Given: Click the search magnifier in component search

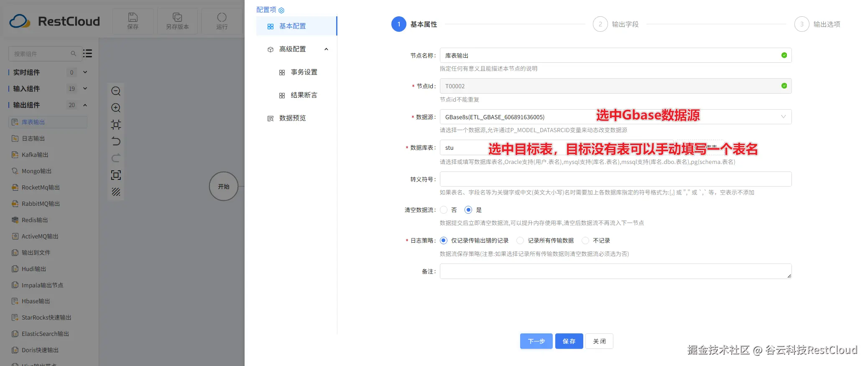Looking at the screenshot, I should [x=73, y=54].
